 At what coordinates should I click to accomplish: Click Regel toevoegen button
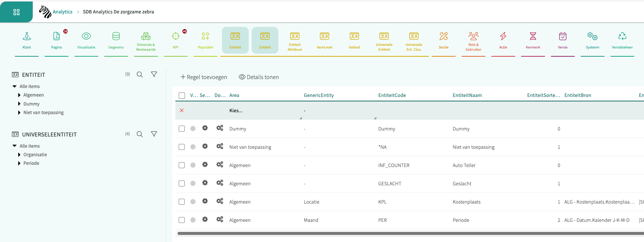point(204,77)
